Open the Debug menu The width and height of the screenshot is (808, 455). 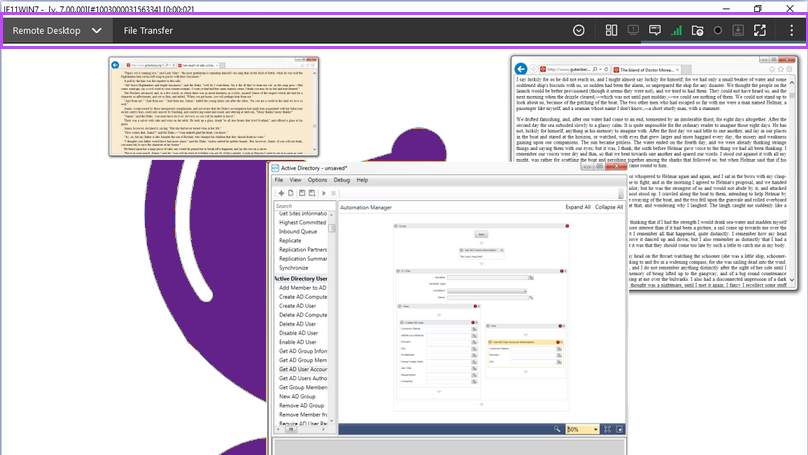pos(342,180)
